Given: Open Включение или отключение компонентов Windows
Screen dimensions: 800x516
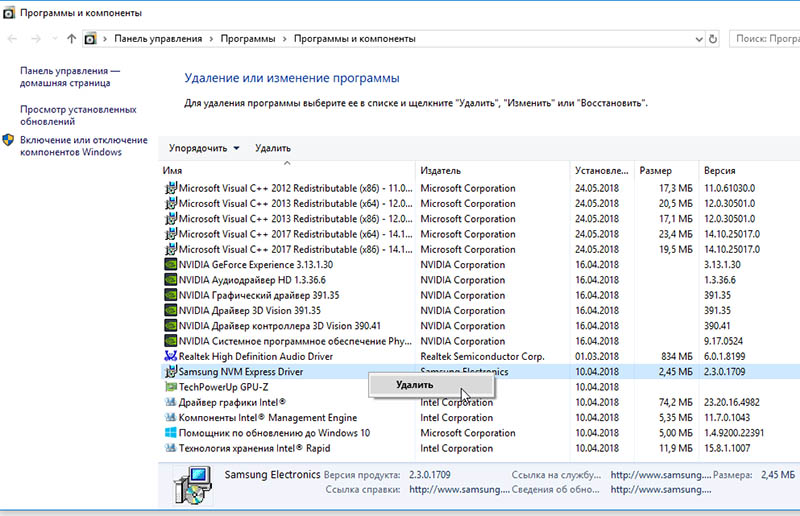Looking at the screenshot, I should (84, 146).
